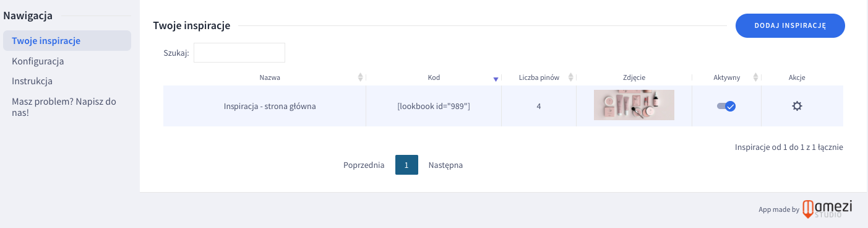Click the Mamezi Studio logo
This screenshot has width=868, height=228.
[x=827, y=209]
